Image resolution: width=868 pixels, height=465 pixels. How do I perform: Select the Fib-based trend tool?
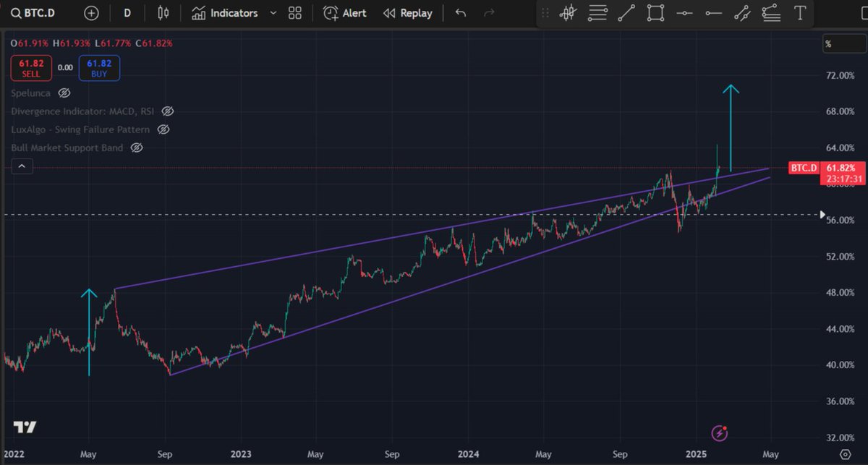coord(771,12)
